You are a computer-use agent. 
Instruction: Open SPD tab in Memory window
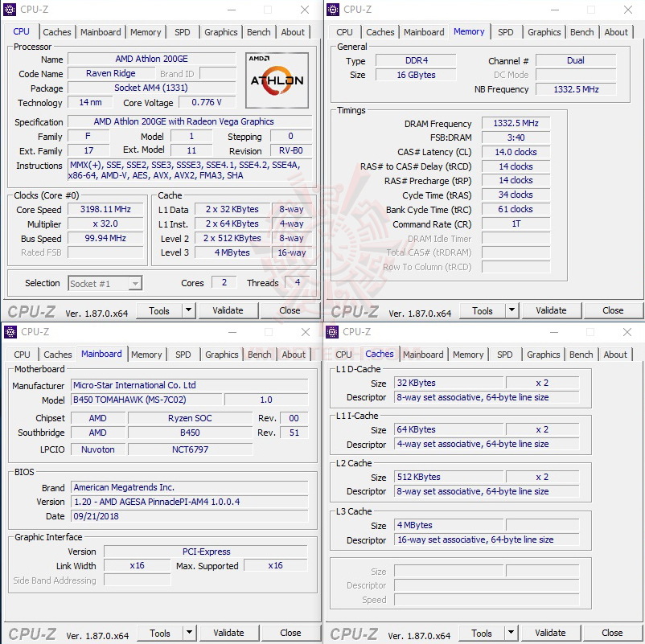click(506, 32)
